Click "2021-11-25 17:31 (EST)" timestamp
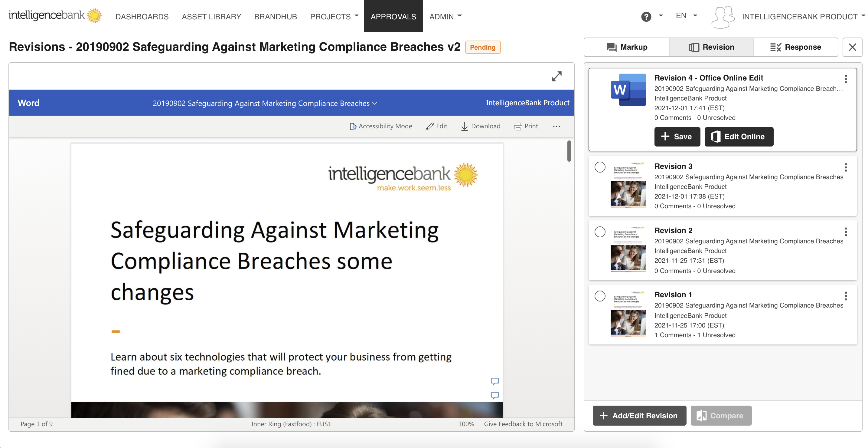 (689, 261)
